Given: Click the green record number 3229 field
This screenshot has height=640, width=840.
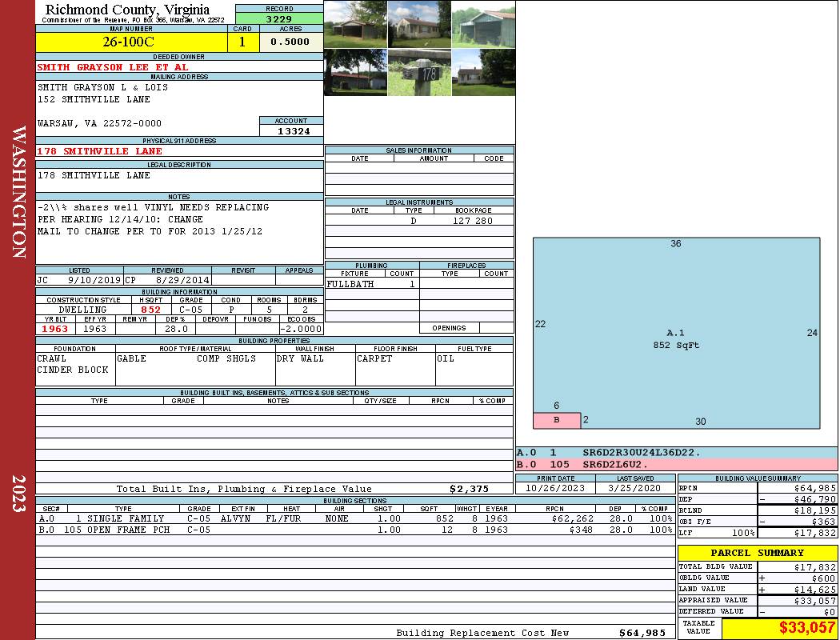Looking at the screenshot, I should click(x=278, y=18).
